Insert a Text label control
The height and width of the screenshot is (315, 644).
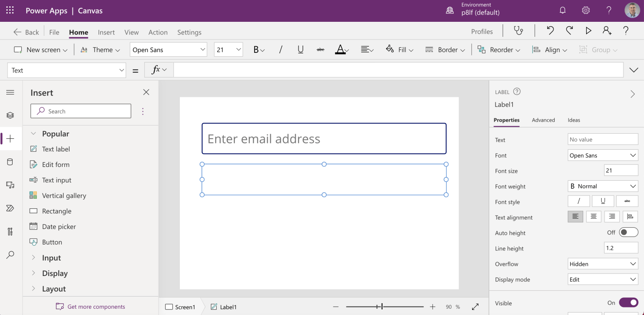click(x=56, y=149)
